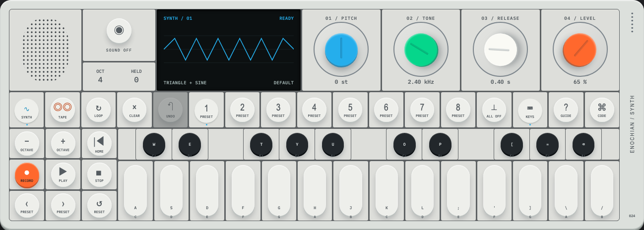Play the white L key (note D)
The width and height of the screenshot is (644, 230).
coord(422,190)
